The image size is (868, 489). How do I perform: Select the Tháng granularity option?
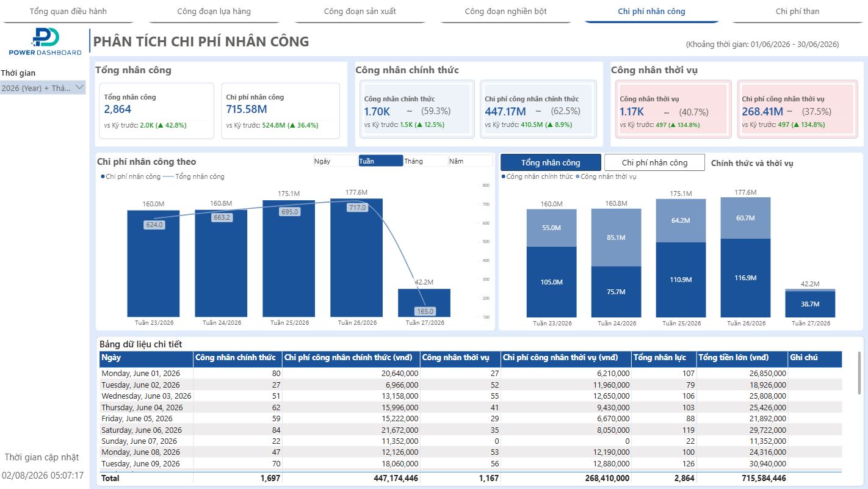[425, 161]
